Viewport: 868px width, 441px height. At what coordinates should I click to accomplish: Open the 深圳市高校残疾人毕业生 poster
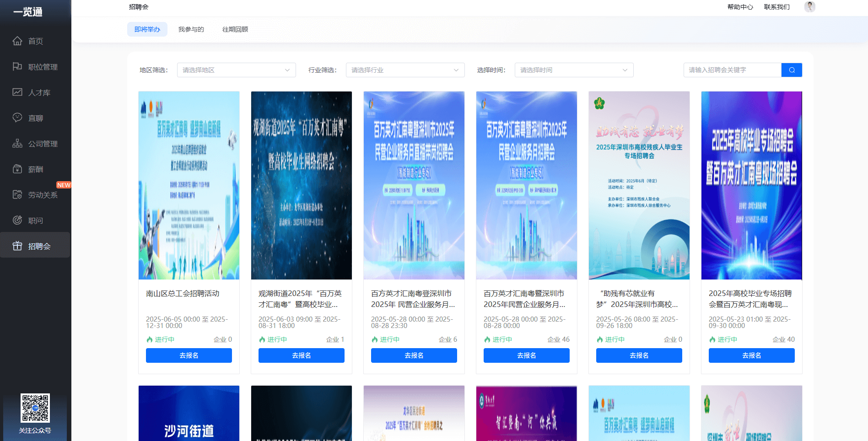639,185
